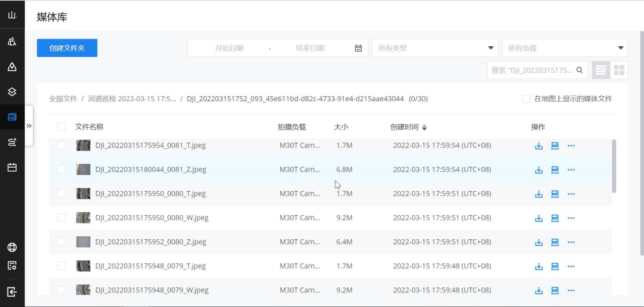Switch to grid view layout

pyautogui.click(x=619, y=70)
